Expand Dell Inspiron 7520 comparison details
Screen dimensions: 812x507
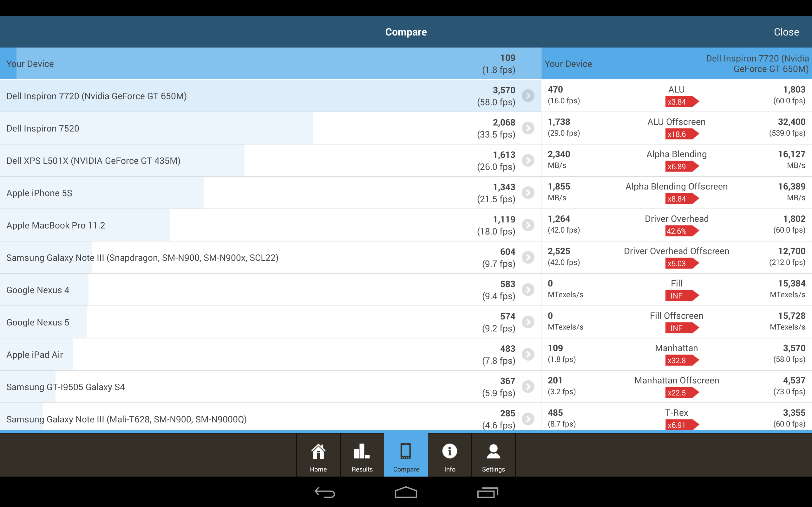point(528,128)
